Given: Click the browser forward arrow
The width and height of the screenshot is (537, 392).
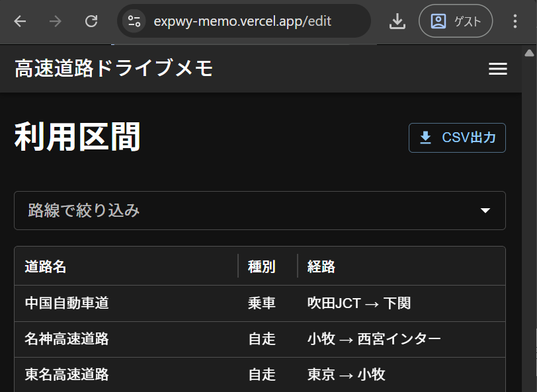Looking at the screenshot, I should pyautogui.click(x=55, y=21).
